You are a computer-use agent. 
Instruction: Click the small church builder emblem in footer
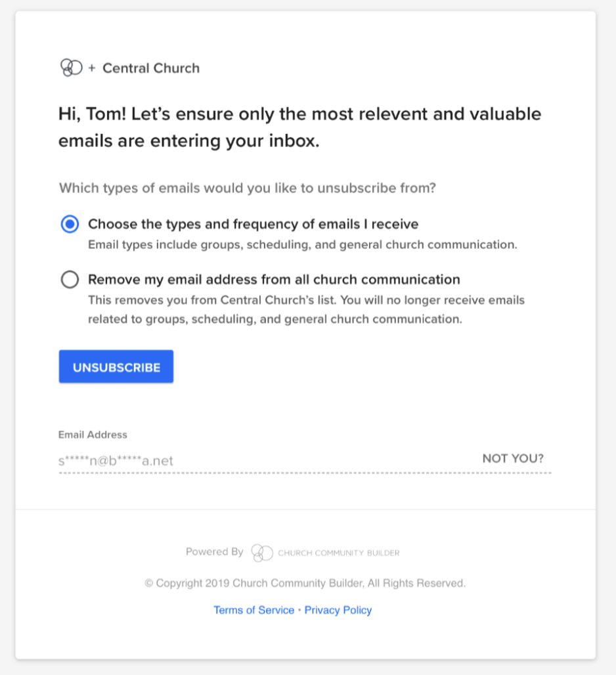point(263,553)
